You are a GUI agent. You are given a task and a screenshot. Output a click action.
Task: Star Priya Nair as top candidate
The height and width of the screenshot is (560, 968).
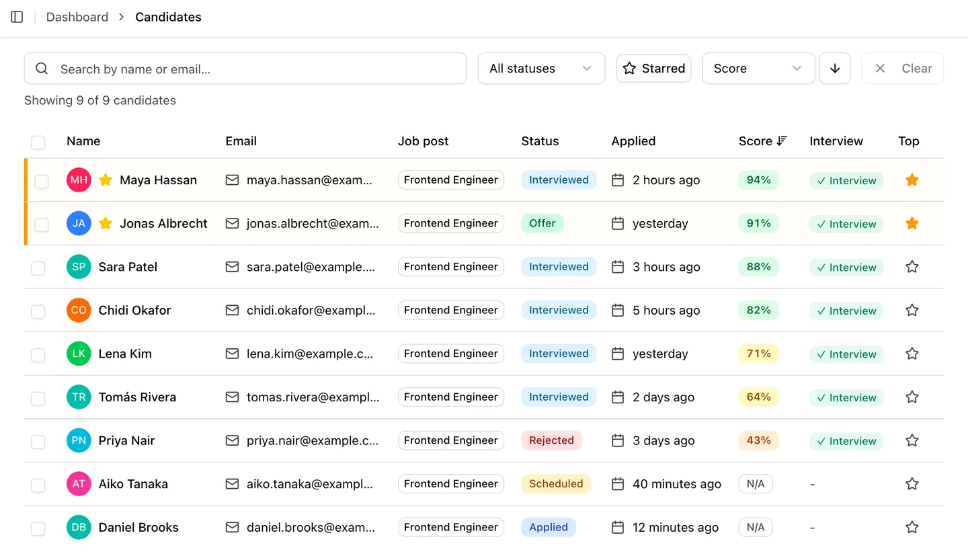912,440
